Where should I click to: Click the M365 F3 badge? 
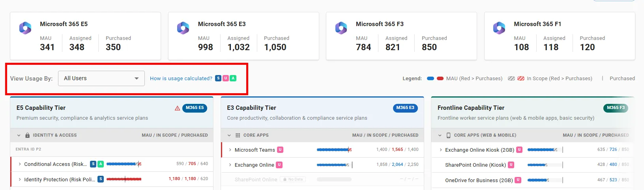[x=616, y=108]
